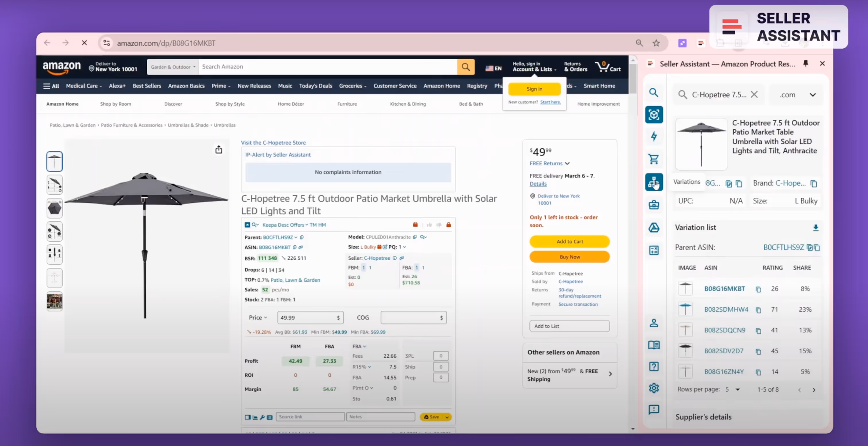Open the shopping cart icon in sidebar
The width and height of the screenshot is (868, 446).
654,159
